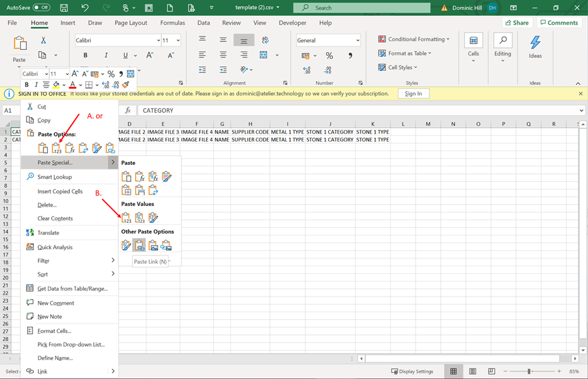Open the Formulas ribbon tab

click(x=172, y=23)
